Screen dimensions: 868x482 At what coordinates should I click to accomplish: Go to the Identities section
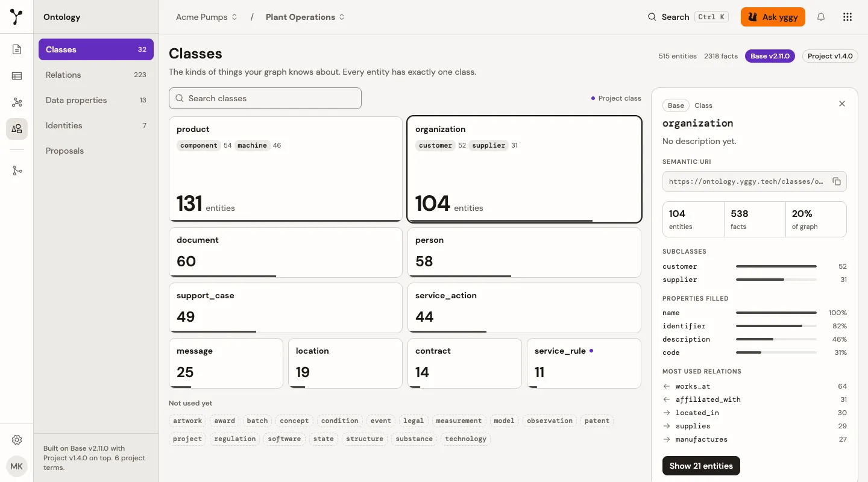[96, 125]
